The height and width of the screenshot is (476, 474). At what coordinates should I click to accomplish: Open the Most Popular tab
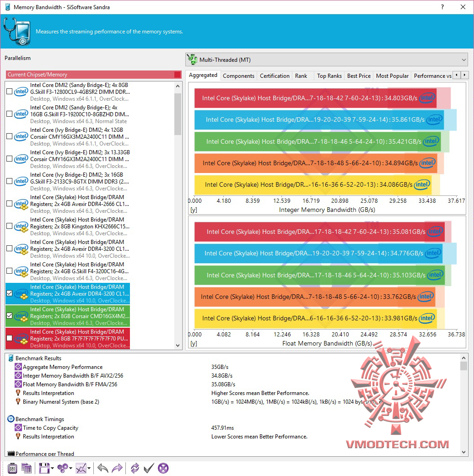pyautogui.click(x=392, y=76)
